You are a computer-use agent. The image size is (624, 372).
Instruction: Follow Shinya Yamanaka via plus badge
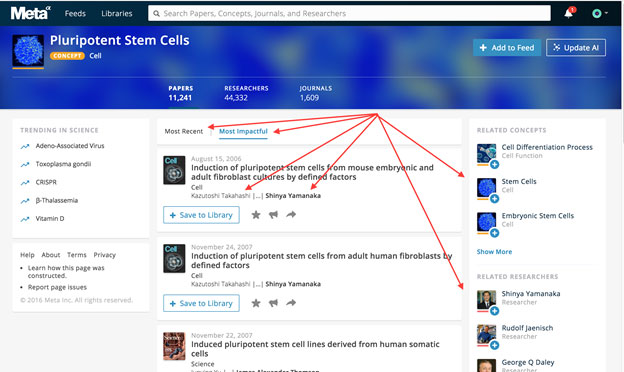494,311
